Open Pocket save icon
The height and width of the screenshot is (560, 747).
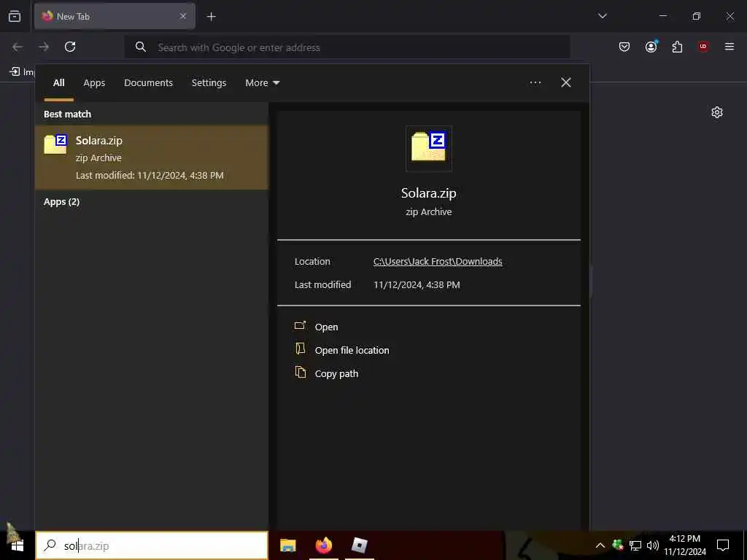tap(624, 47)
